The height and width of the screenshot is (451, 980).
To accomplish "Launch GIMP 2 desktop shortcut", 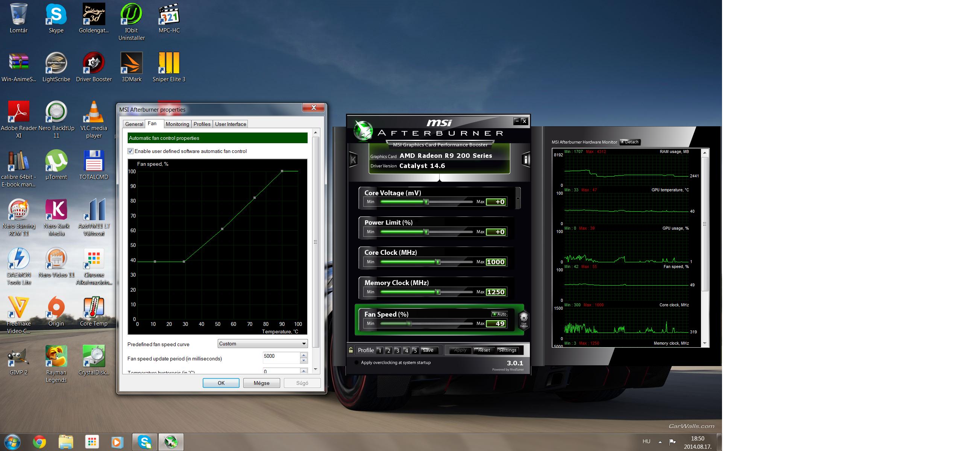I will click(x=18, y=360).
